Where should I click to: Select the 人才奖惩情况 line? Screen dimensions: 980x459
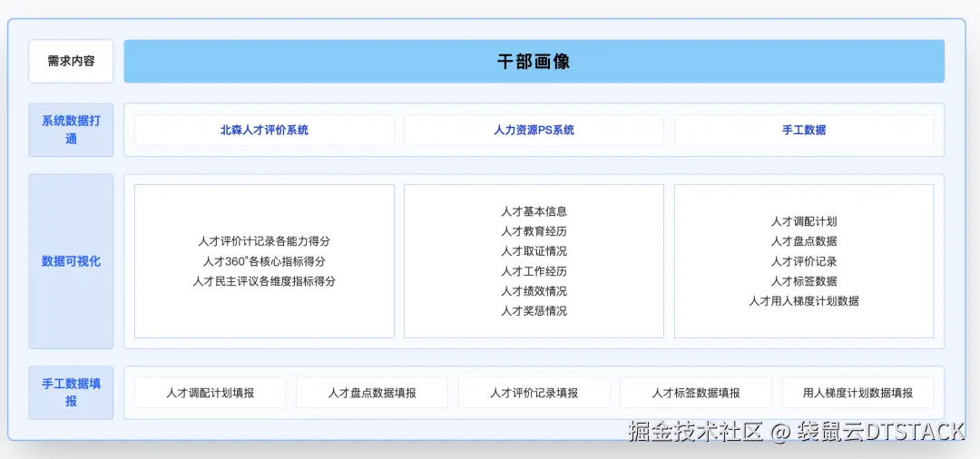(534, 311)
